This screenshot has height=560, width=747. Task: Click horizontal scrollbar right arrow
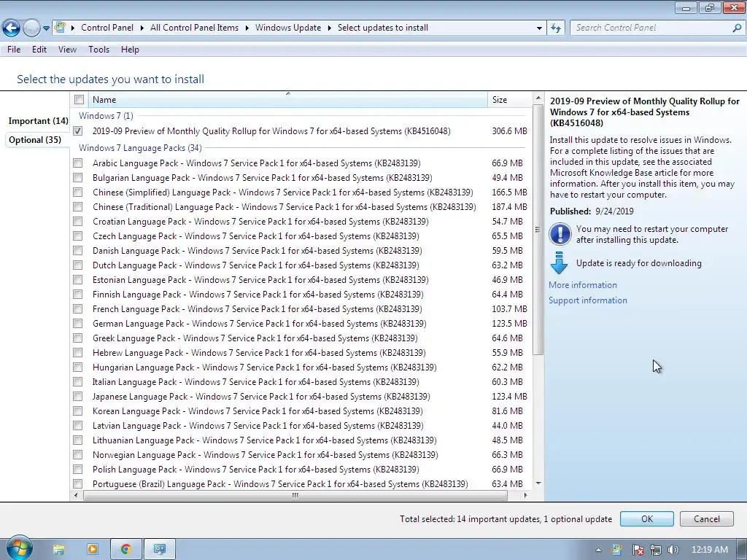(525, 495)
